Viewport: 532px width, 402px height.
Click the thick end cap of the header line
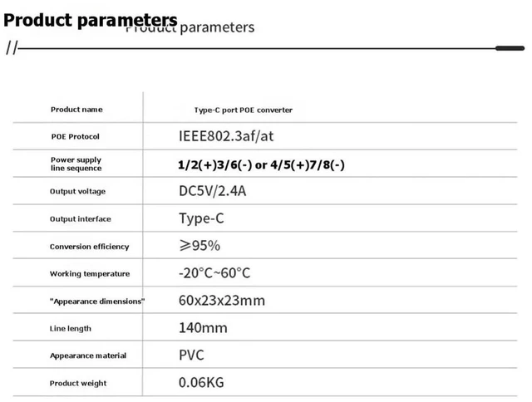coord(510,48)
